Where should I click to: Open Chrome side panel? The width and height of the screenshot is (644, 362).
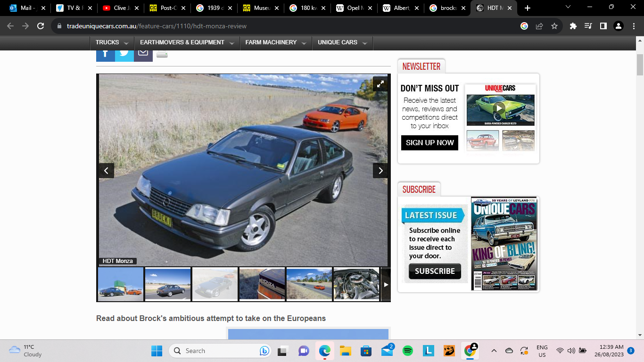(x=603, y=26)
